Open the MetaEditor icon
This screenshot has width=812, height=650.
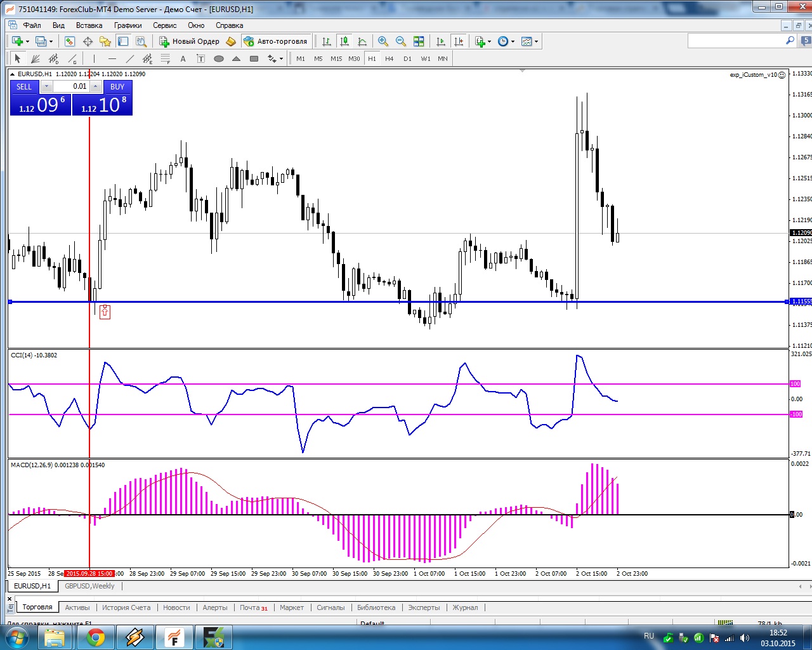(x=231, y=41)
